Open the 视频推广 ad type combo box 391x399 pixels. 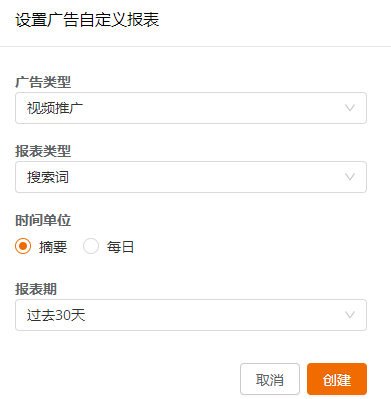[191, 108]
